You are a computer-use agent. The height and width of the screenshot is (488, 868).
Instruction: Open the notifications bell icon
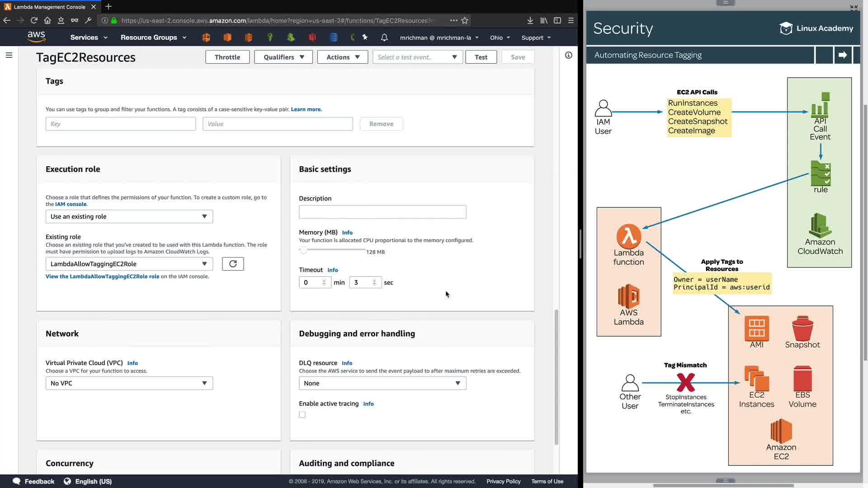[x=384, y=38]
